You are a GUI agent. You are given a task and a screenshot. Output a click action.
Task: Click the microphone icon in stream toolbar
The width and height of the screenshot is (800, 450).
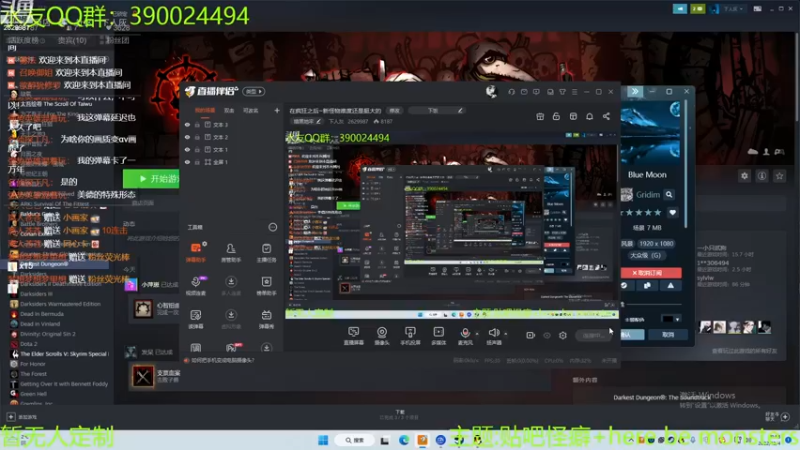click(x=465, y=333)
